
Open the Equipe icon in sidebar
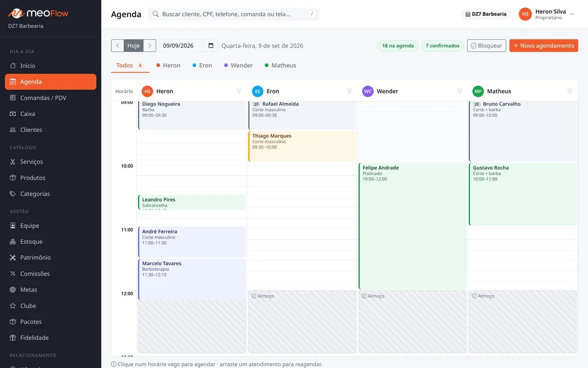pyautogui.click(x=13, y=226)
